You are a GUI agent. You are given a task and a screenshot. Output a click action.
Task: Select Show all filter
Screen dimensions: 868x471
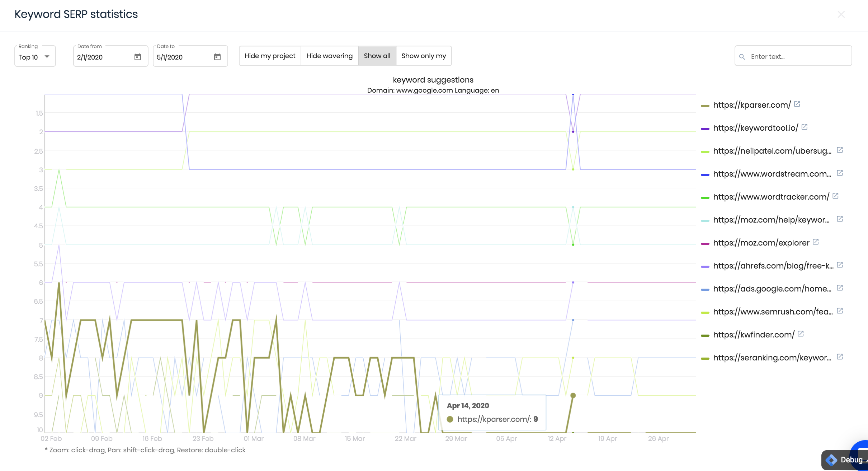(x=377, y=56)
